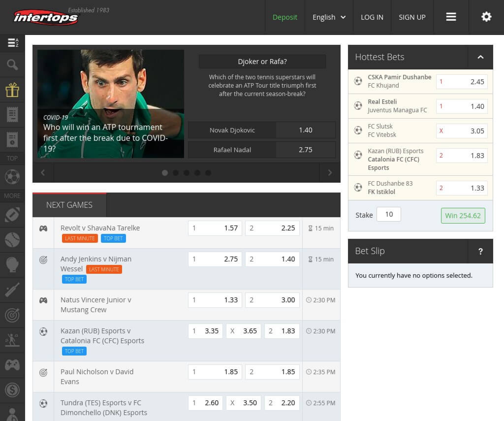Click Kazan (RUB) Esports odds 1.83 in Hottest Bets

462,156
